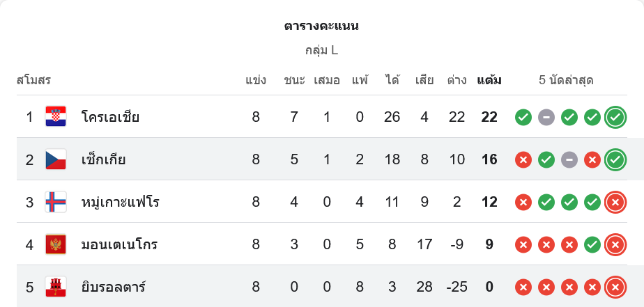The width and height of the screenshot is (644, 307).
Task: Click the กลุ่ม L group label
Action: (x=321, y=50)
